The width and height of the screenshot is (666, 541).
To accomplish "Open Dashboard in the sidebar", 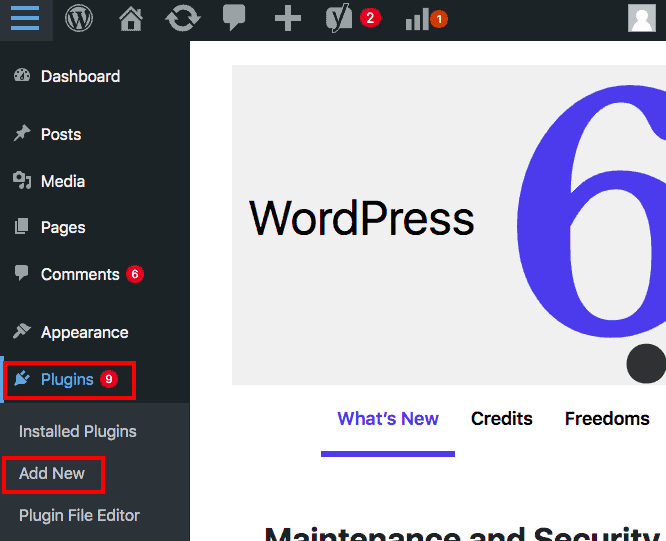I will 80,76.
